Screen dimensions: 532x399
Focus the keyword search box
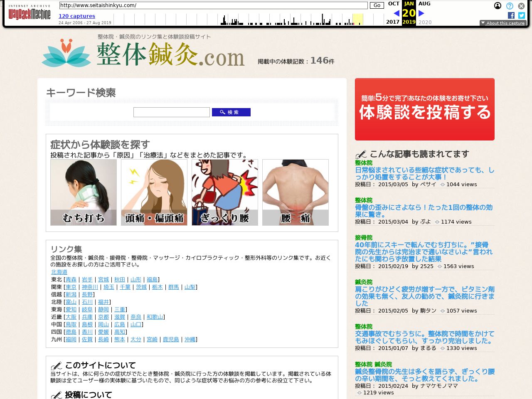(171, 112)
